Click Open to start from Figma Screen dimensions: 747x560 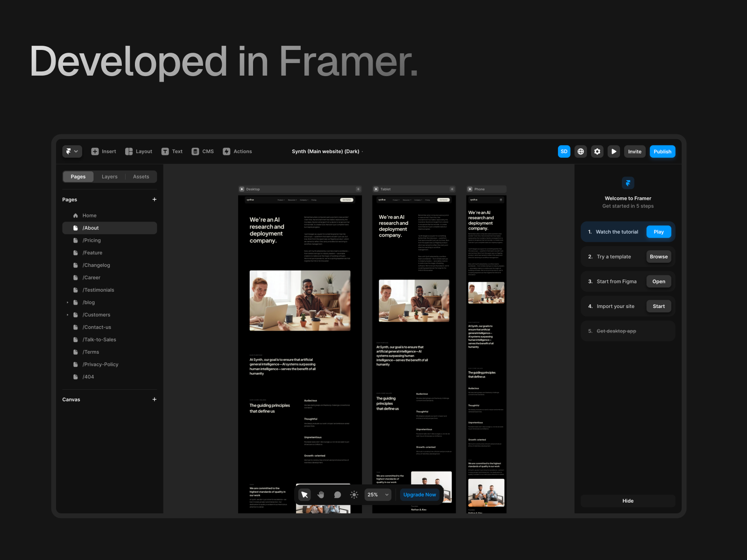[x=659, y=281]
